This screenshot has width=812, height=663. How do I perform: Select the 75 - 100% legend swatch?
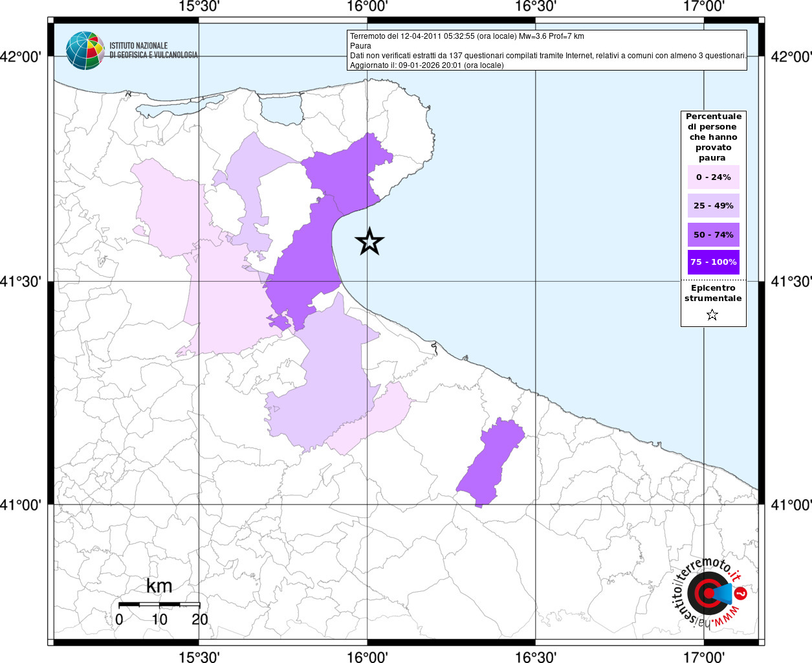[x=713, y=262]
